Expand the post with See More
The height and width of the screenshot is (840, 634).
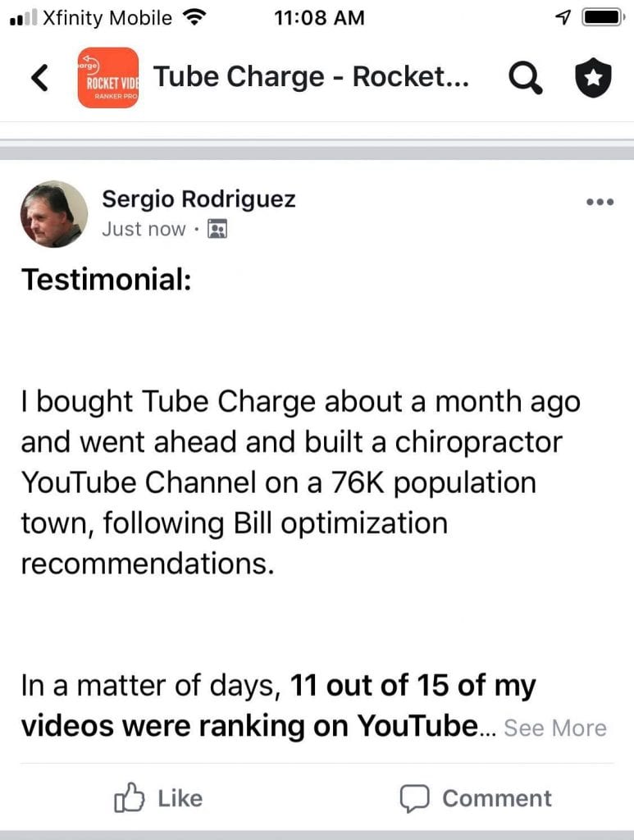555,728
